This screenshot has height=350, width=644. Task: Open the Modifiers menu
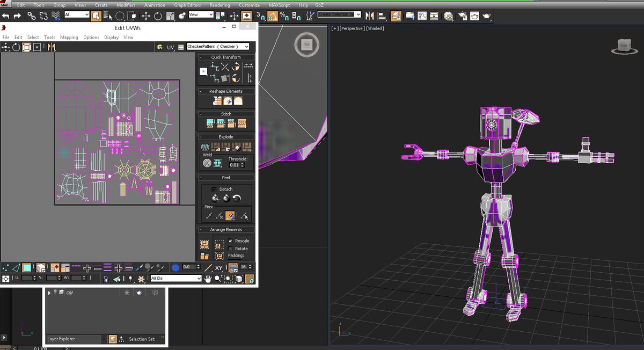(x=126, y=5)
